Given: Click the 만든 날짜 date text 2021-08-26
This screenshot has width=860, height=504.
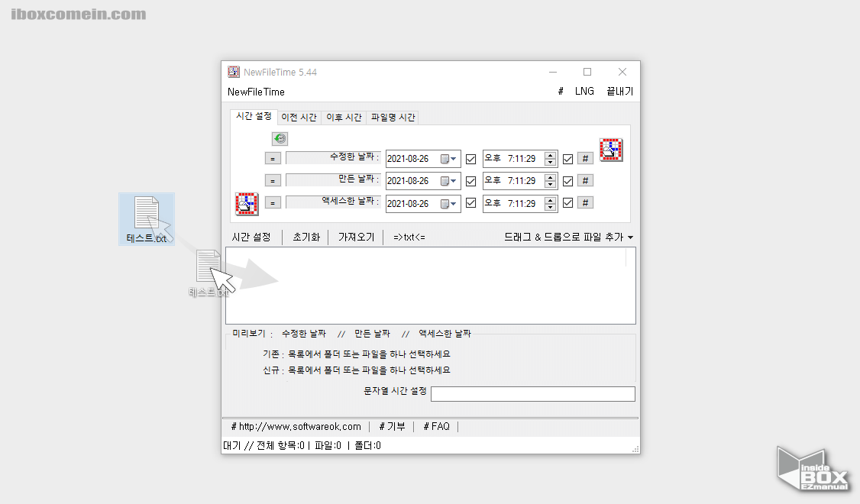Looking at the screenshot, I should pos(408,181).
